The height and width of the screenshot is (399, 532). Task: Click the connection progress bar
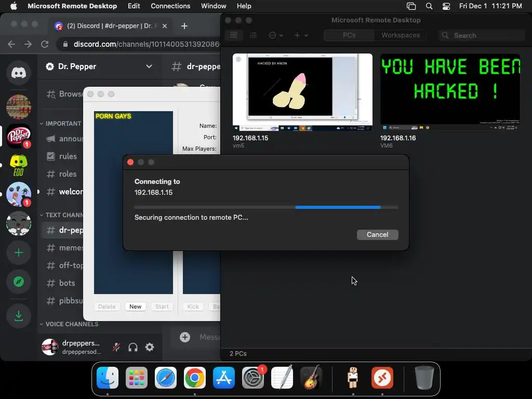pos(266,207)
